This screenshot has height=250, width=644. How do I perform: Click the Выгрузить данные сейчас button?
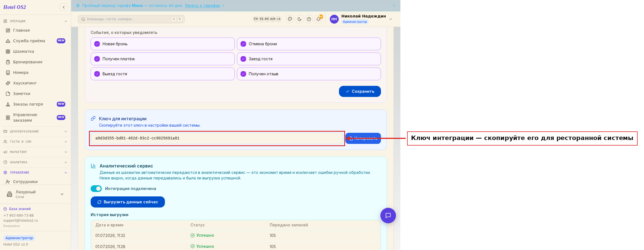pos(128,202)
